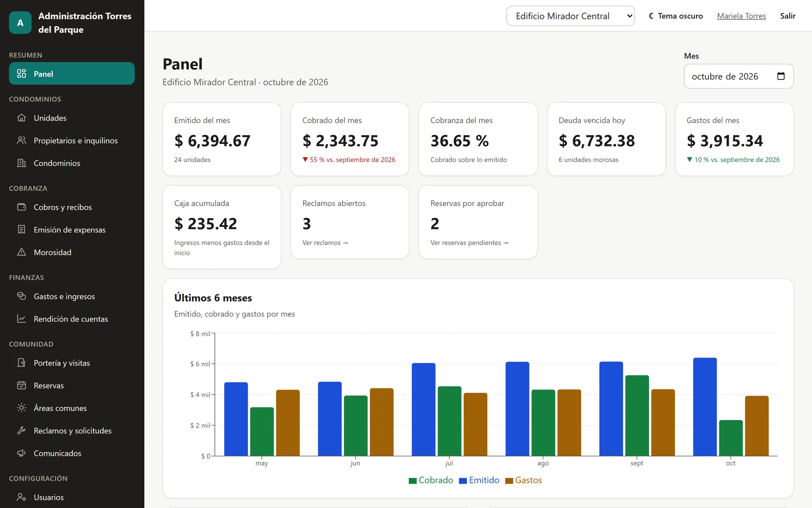Open Mariela Torres profile link
Viewport: 812px width, 508px height.
tap(741, 16)
